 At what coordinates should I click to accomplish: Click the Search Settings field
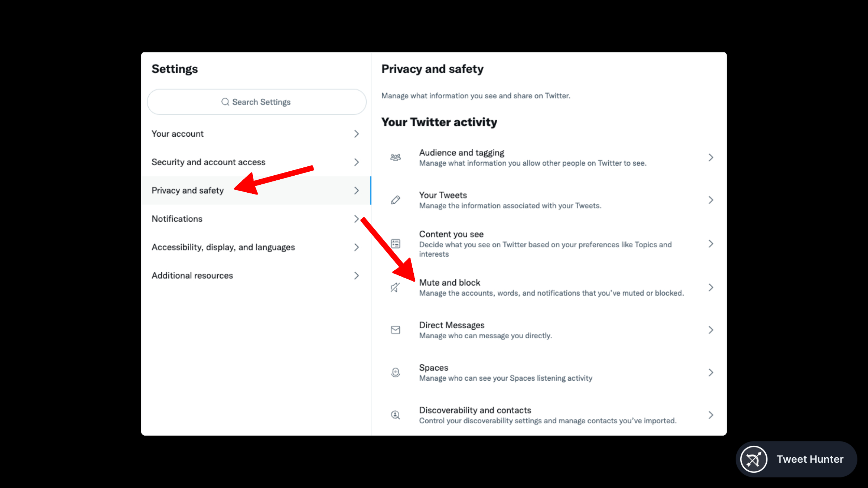click(x=257, y=102)
